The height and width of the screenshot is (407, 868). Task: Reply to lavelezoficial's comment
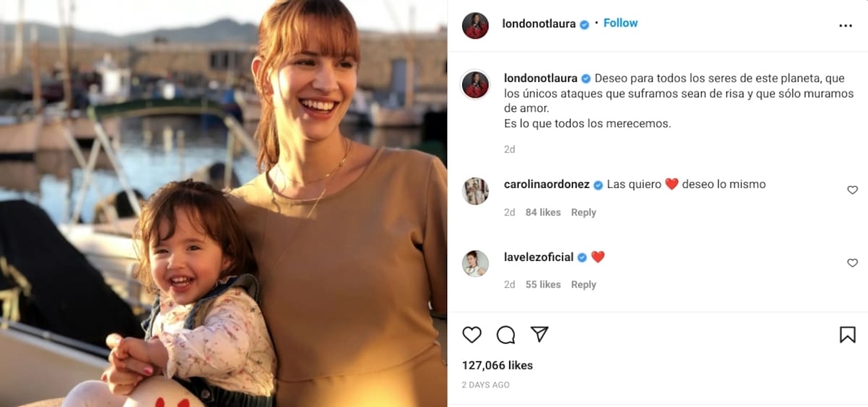[583, 285]
